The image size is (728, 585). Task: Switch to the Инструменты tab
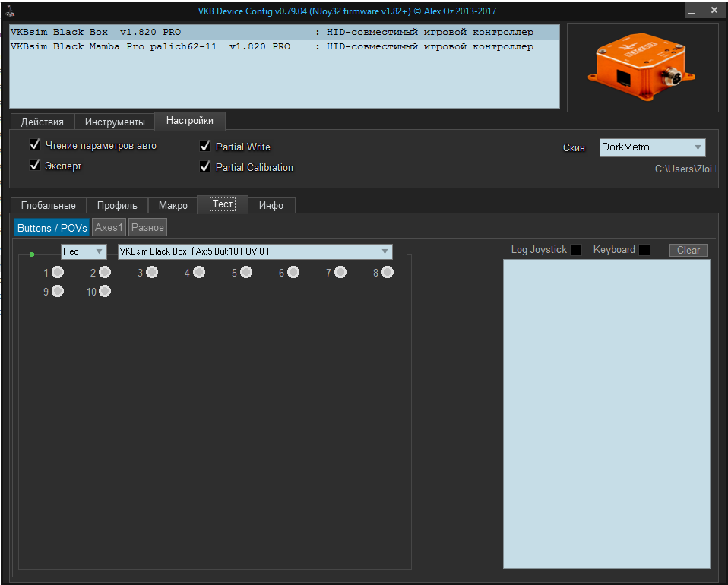(x=115, y=122)
